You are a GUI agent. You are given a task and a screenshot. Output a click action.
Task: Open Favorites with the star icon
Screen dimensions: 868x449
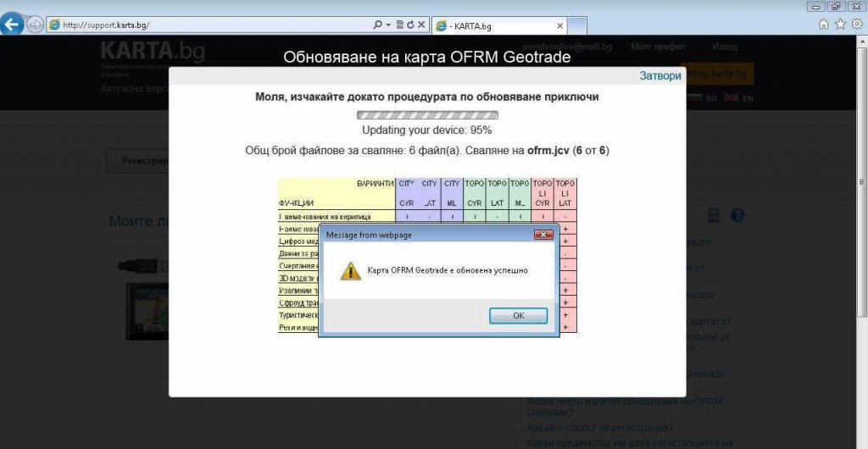pos(840,25)
